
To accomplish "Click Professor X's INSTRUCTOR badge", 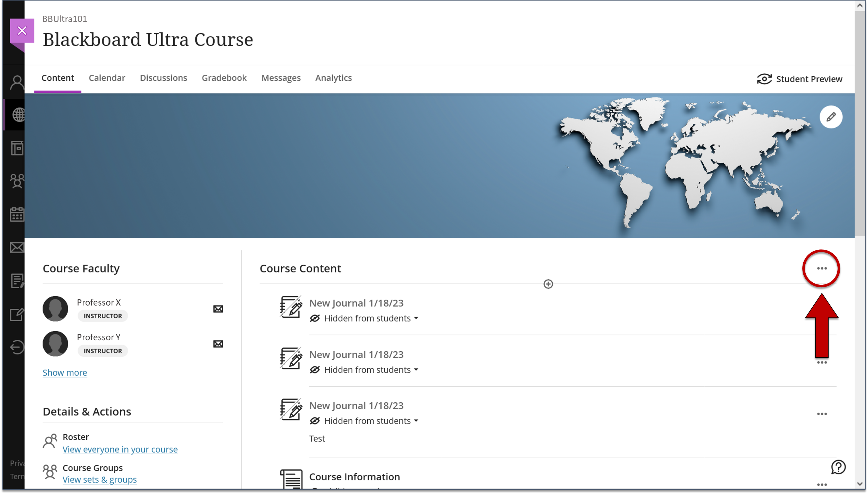I will [103, 316].
